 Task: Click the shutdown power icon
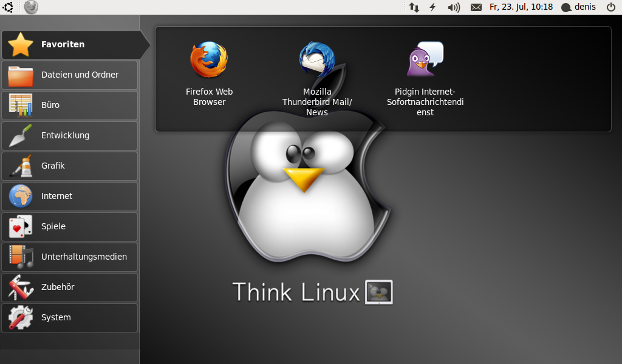[611, 7]
